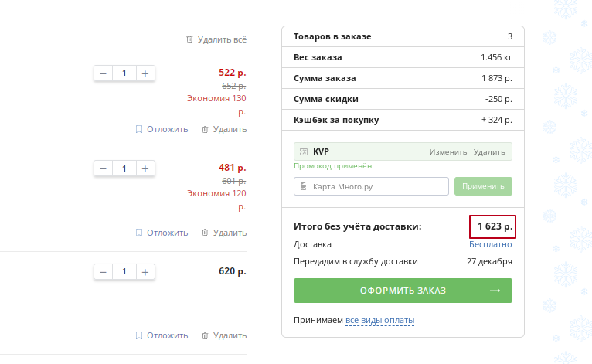Click the 'ОФОРМИТЬ ЗАКАЗ' checkout button
Screen dimensions: 592x364
tap(403, 291)
